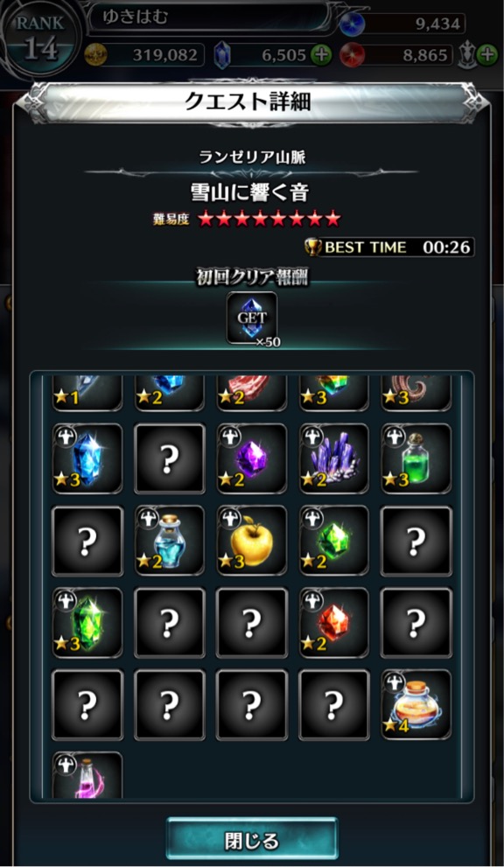
Task: Select the small green gem two-star item
Action: click(334, 541)
